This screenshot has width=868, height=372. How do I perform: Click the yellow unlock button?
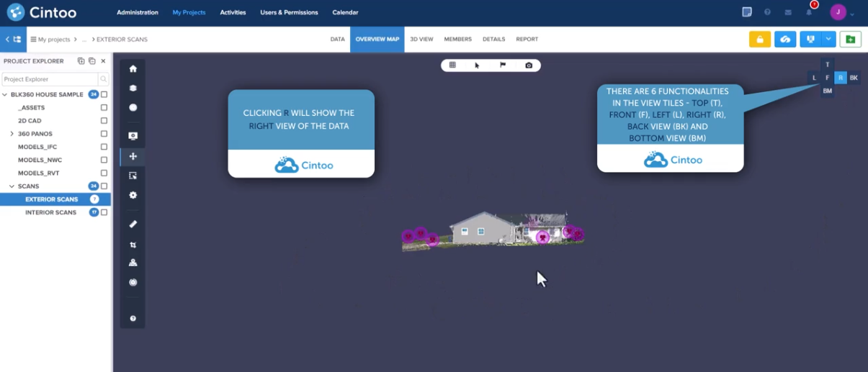click(x=759, y=40)
